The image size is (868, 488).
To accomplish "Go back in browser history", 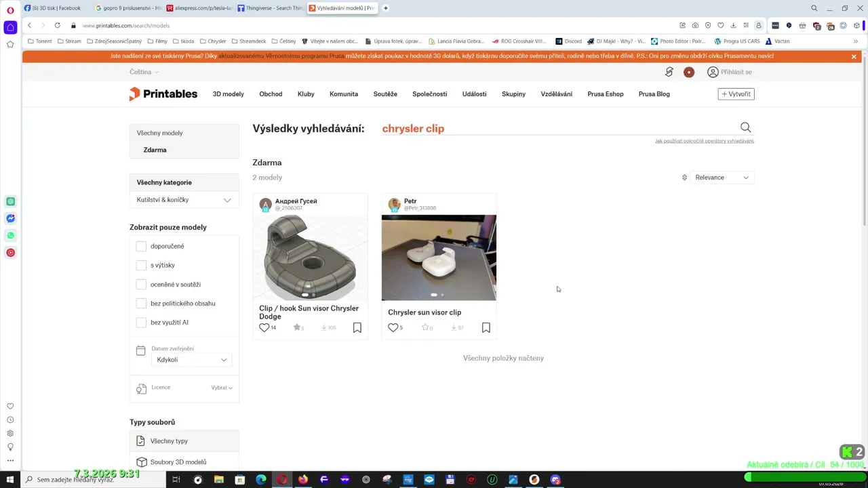I will click(x=29, y=25).
